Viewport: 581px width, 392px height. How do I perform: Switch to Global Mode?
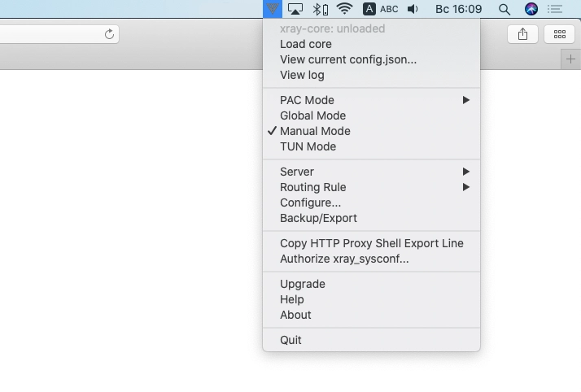(x=371, y=115)
